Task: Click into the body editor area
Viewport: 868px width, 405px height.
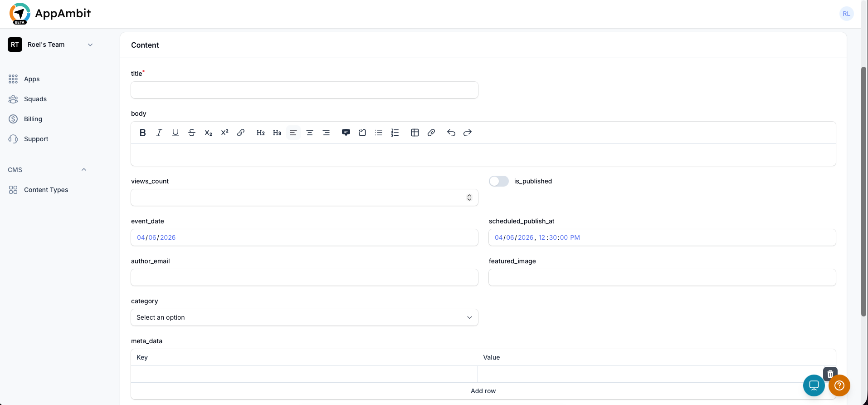Action: (483, 155)
